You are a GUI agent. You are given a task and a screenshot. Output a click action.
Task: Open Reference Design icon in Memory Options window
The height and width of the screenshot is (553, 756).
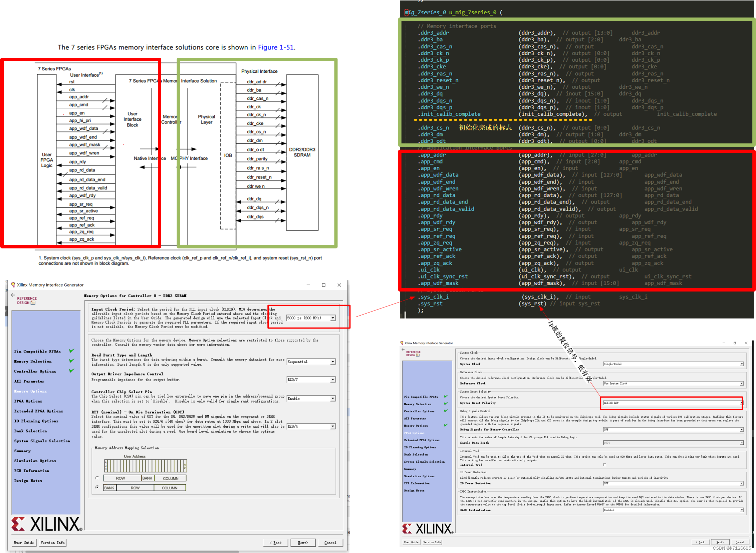click(27, 301)
